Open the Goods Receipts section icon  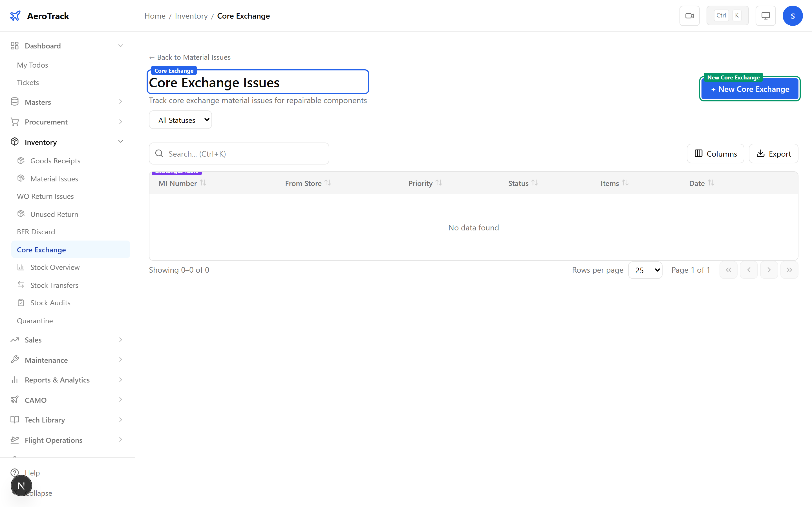pyautogui.click(x=21, y=160)
